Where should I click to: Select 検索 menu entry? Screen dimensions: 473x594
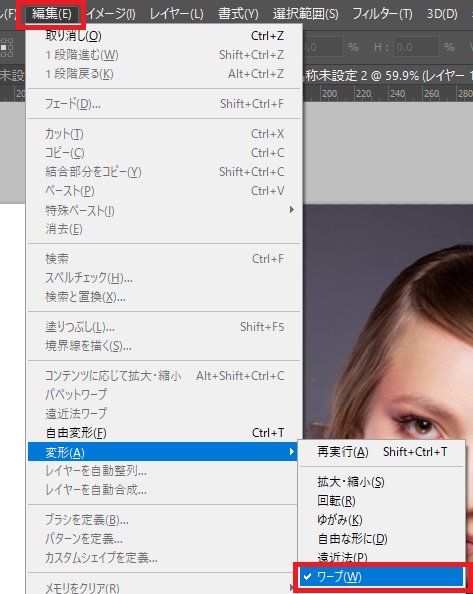164,259
